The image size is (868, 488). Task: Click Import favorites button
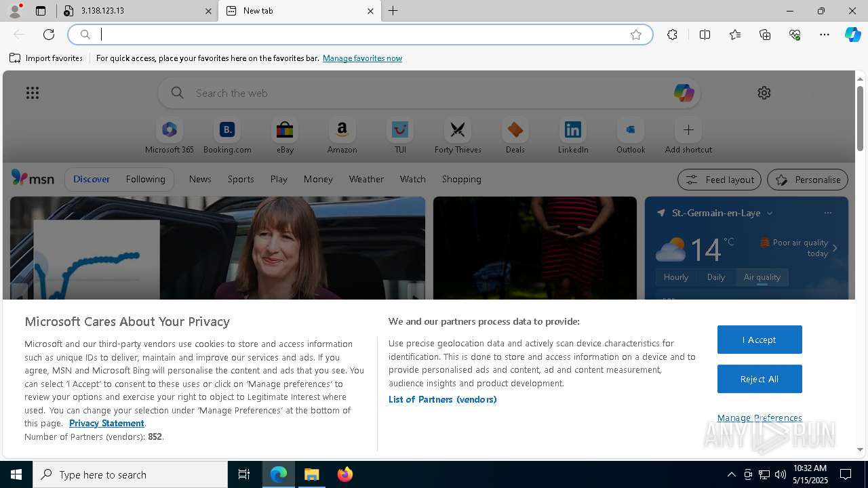46,58
